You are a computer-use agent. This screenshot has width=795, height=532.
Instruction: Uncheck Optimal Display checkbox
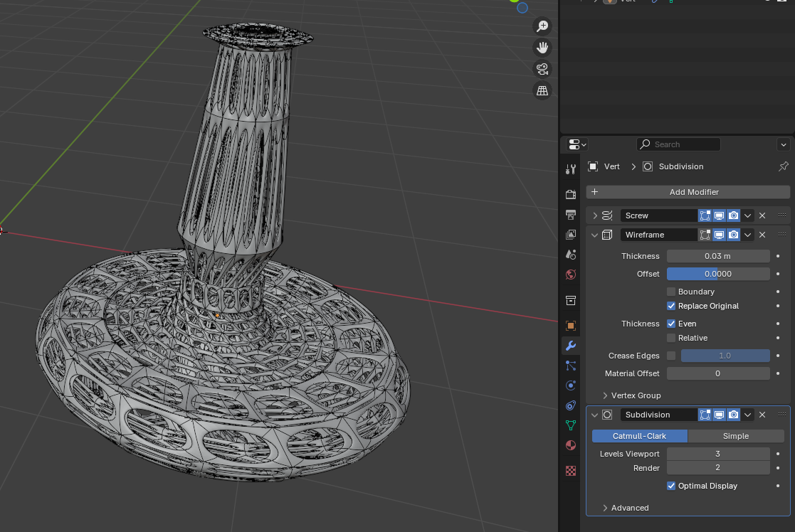tap(671, 486)
